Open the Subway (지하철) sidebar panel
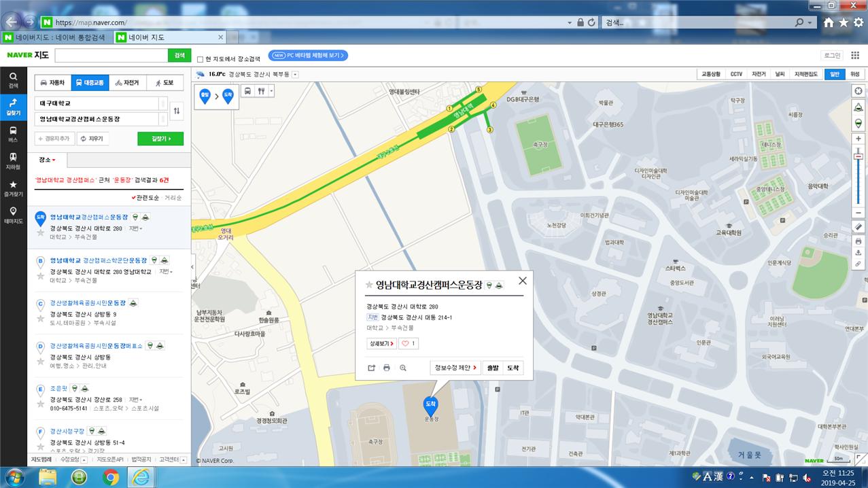Viewport: 868px width, 488px height. (13, 160)
